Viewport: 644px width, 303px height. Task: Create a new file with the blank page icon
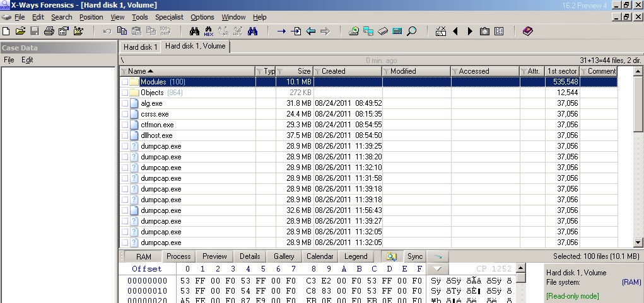6,31
